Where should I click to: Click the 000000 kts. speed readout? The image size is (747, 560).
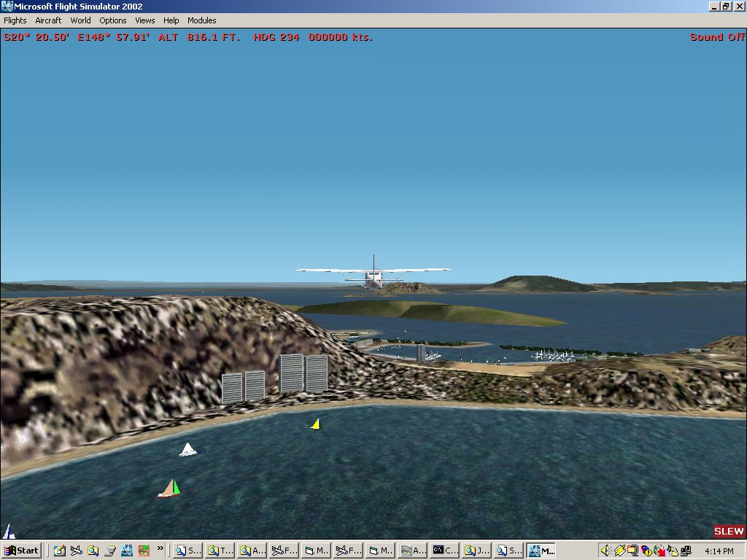click(341, 37)
